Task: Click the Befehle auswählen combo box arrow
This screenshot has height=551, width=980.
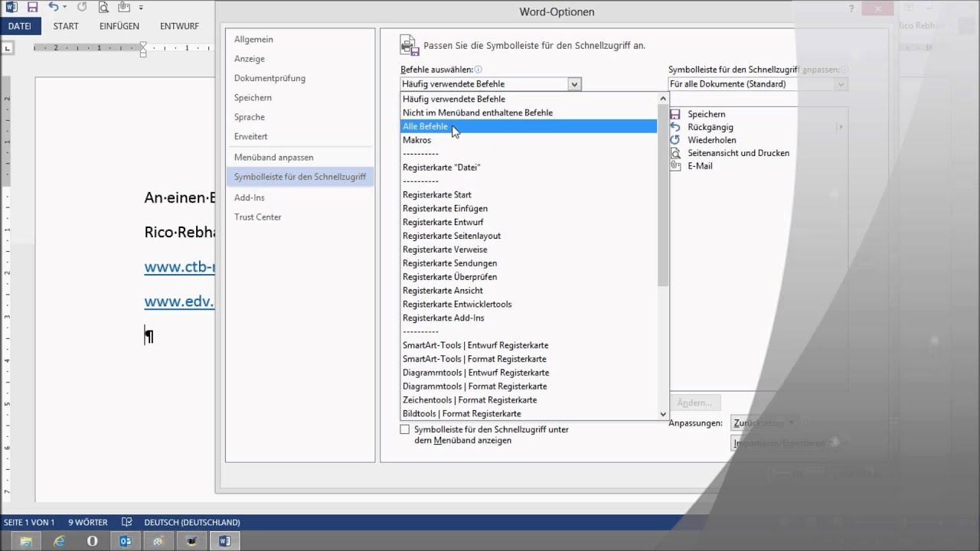Action: pyautogui.click(x=574, y=84)
